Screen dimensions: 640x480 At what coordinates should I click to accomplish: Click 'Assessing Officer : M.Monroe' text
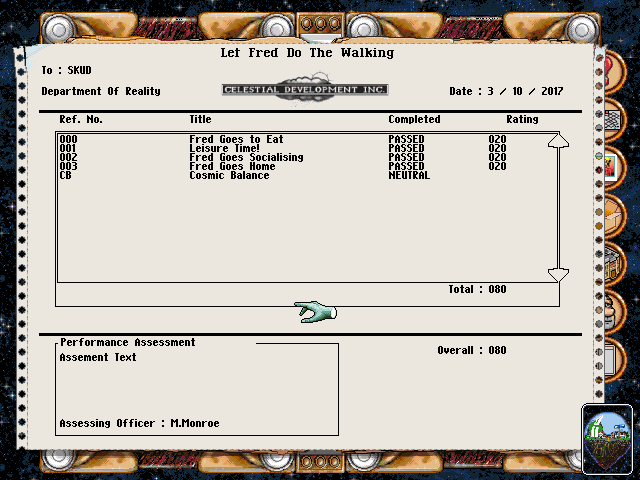[x=140, y=423]
